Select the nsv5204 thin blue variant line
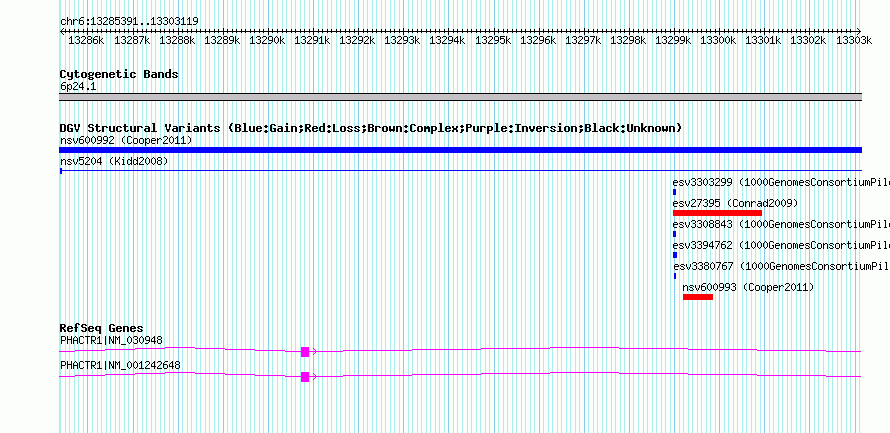890x433 pixels. [460, 170]
